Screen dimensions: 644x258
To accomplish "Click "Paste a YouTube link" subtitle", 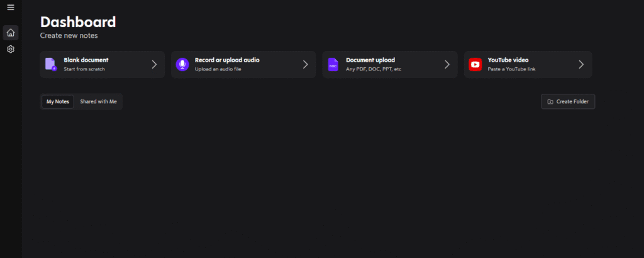I will point(511,69).
